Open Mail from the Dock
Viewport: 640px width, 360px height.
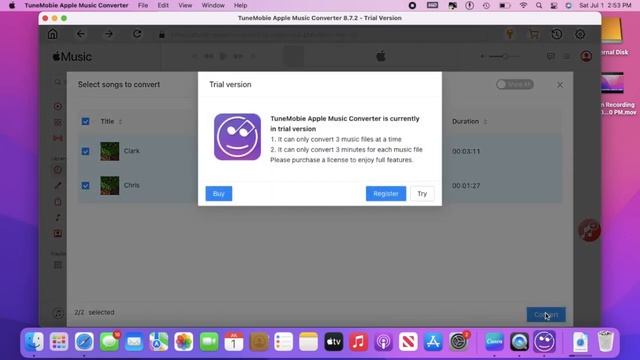pos(134,341)
